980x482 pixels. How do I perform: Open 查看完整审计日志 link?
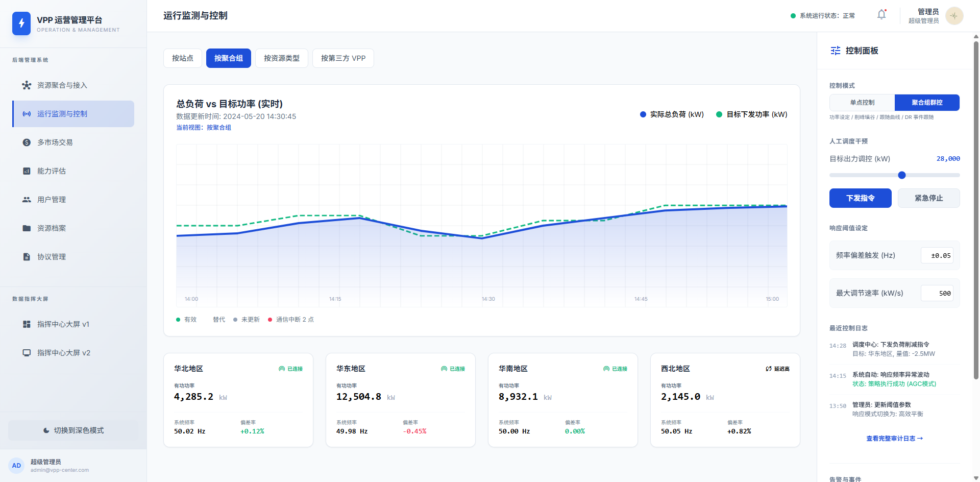(x=894, y=439)
